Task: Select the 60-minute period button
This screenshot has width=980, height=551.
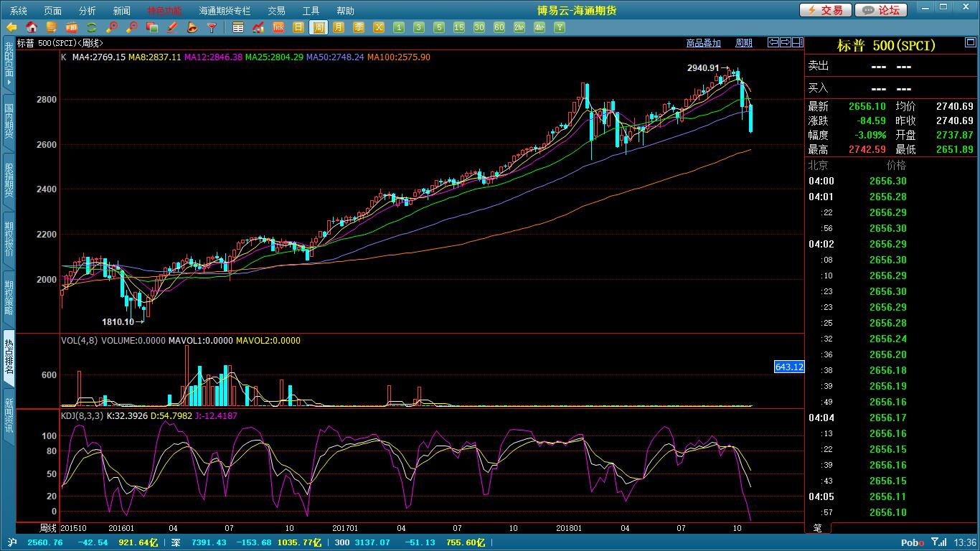Action: (499, 27)
